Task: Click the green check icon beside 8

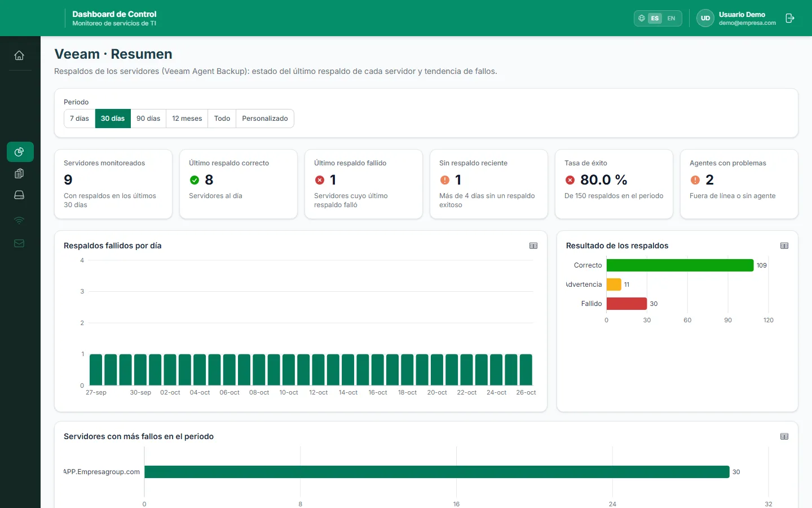Action: (195, 180)
